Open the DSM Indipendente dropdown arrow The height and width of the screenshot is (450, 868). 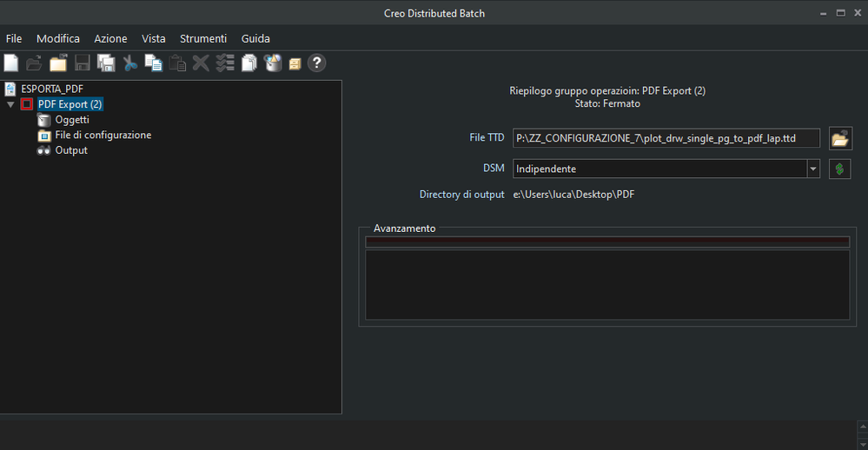pyautogui.click(x=812, y=169)
